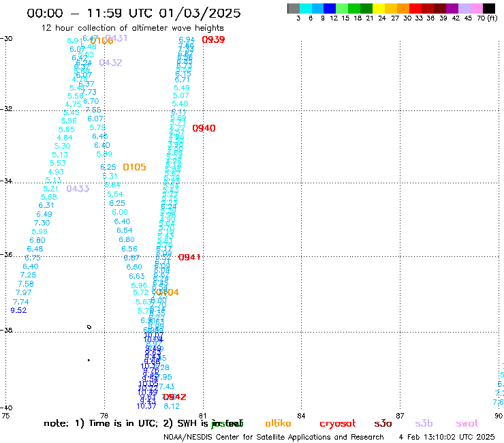Select the plot title with date 01/03/2025
The width and height of the screenshot is (504, 443).
coord(133,13)
